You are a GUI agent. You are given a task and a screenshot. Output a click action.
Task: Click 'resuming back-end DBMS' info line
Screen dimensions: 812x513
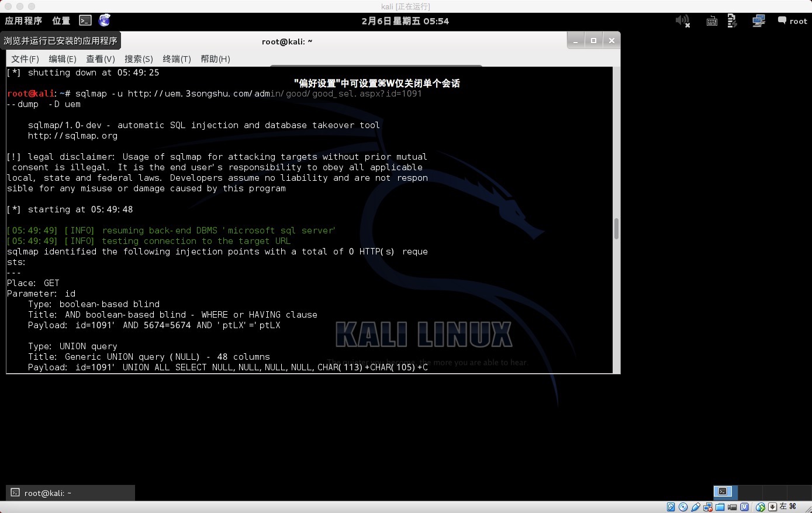(171, 230)
